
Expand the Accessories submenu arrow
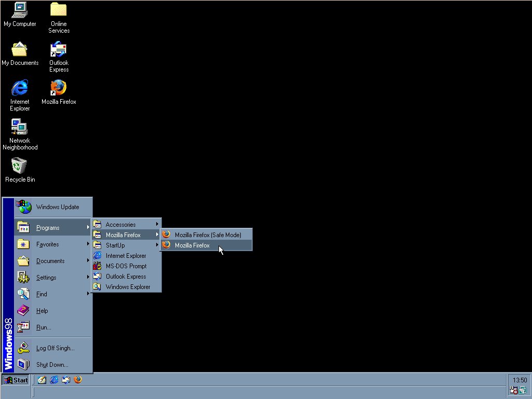[157, 224]
